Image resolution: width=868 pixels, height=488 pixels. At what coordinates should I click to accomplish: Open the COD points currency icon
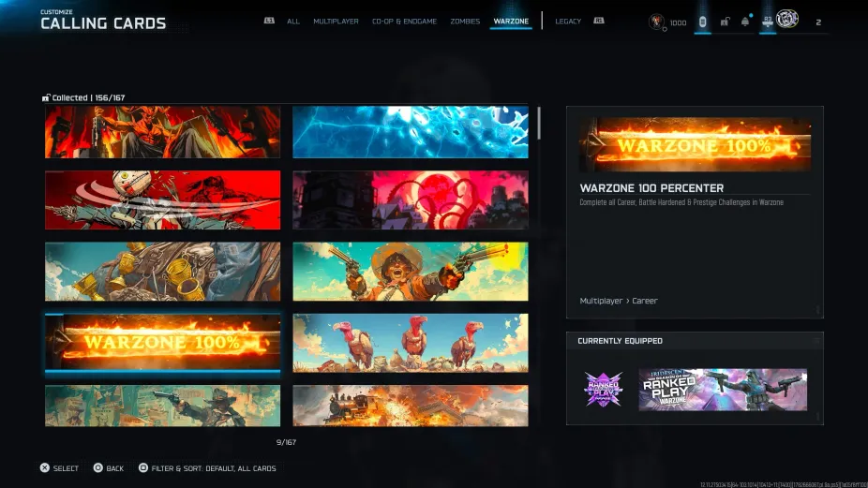656,22
